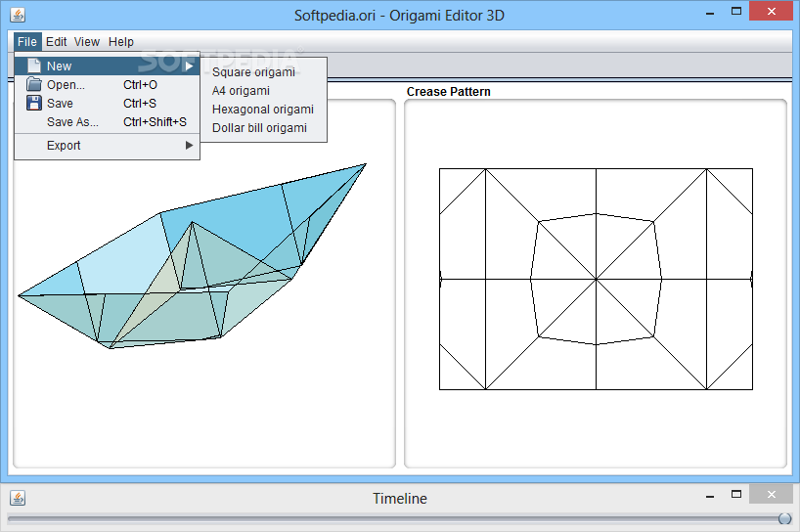
Task: Create a new Dollar bill origami
Action: click(x=263, y=127)
